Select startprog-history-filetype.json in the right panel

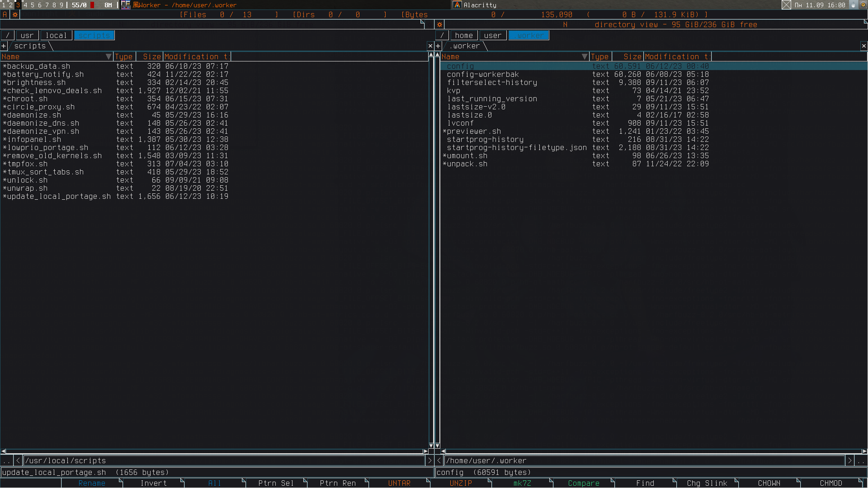click(x=654, y=148)
